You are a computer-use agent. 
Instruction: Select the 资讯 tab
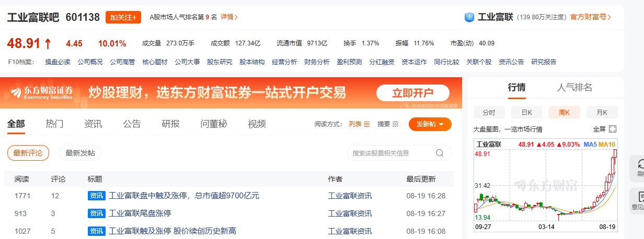(x=93, y=124)
